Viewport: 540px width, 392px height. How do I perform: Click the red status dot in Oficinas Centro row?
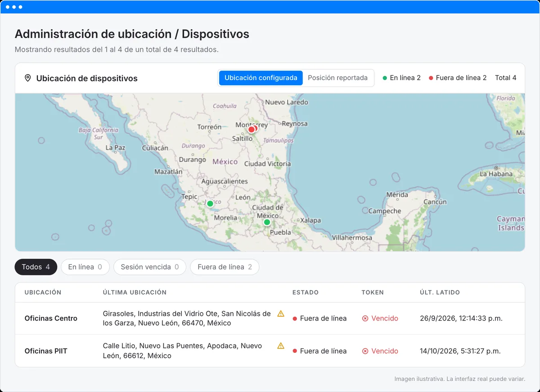[x=295, y=319]
